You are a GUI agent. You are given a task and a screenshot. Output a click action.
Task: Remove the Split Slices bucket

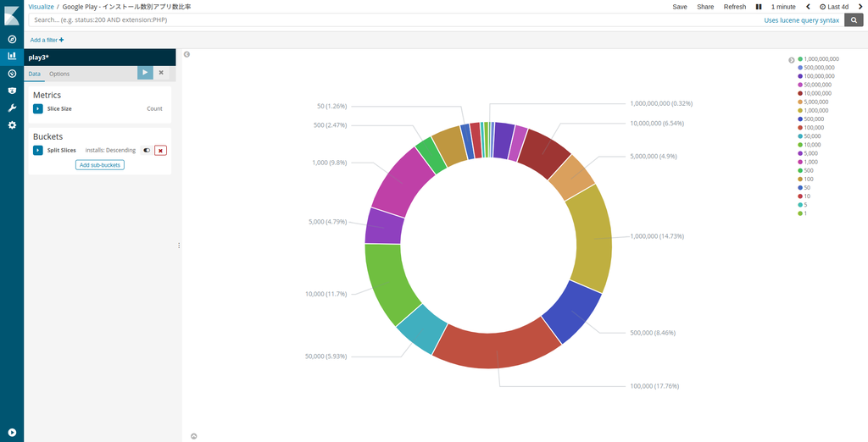point(160,151)
